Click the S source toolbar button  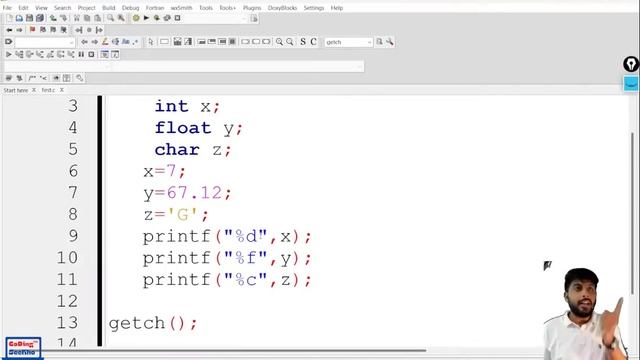pyautogui.click(x=303, y=42)
